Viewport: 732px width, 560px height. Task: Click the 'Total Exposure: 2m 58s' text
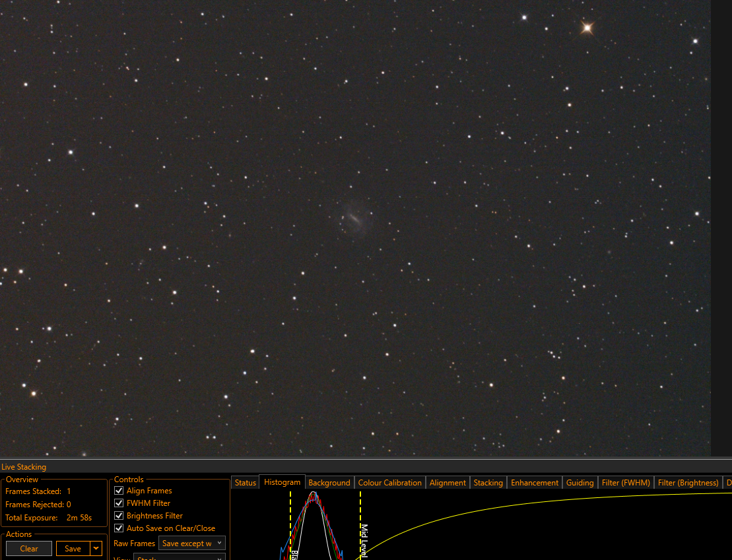point(49,518)
